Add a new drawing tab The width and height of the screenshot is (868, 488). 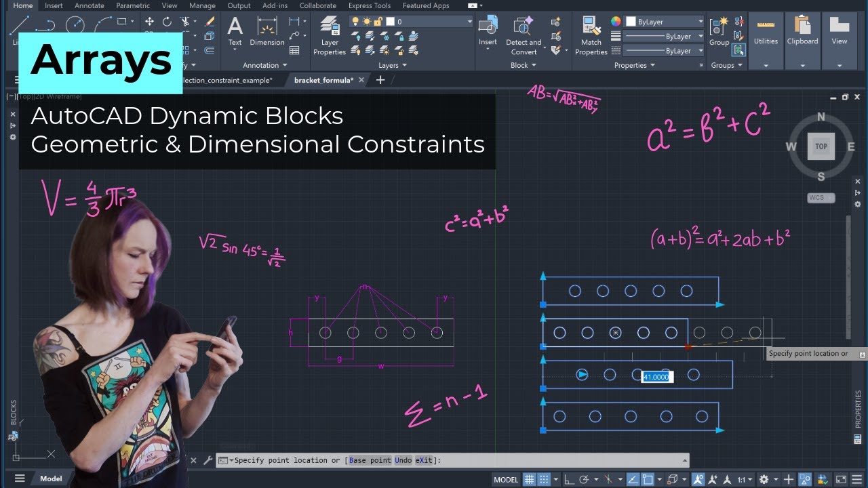pyautogui.click(x=380, y=80)
